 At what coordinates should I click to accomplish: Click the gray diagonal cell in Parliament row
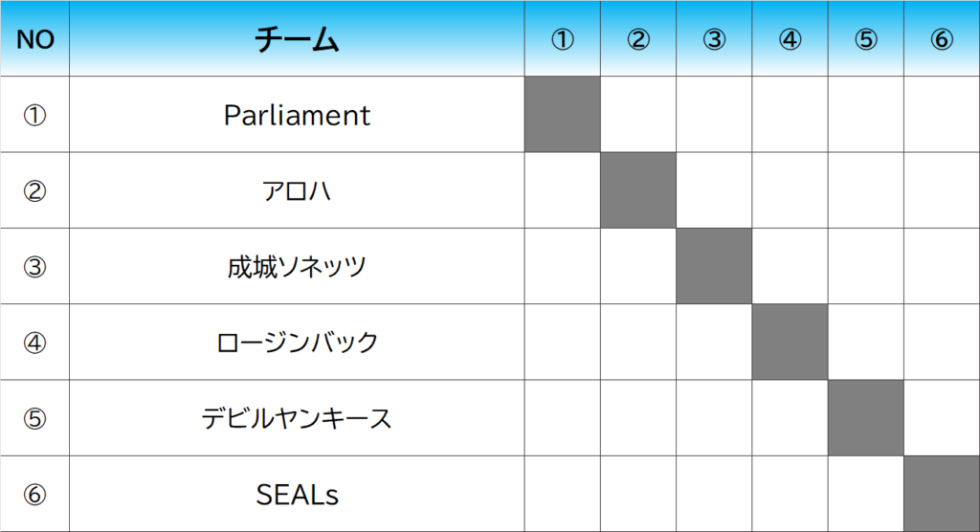[563, 115]
